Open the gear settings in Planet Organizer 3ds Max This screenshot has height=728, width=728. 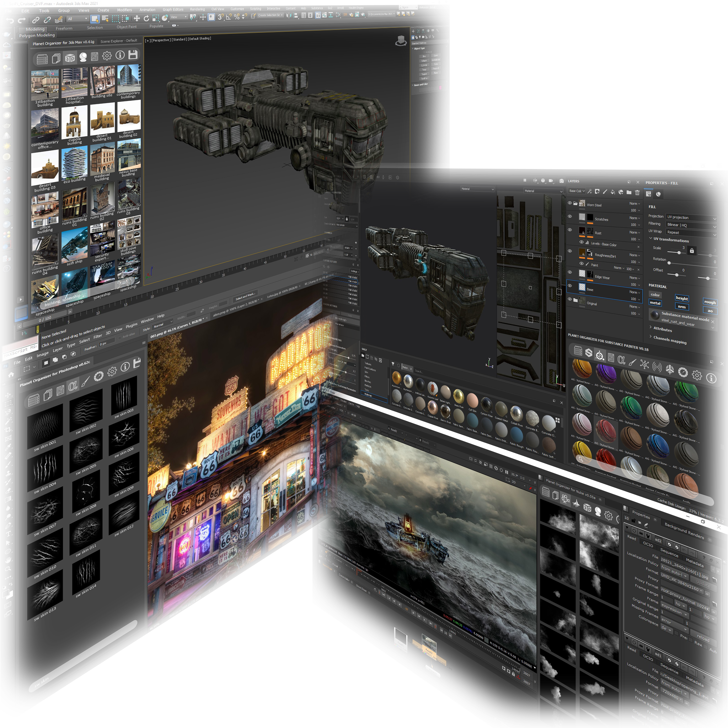[x=107, y=56]
